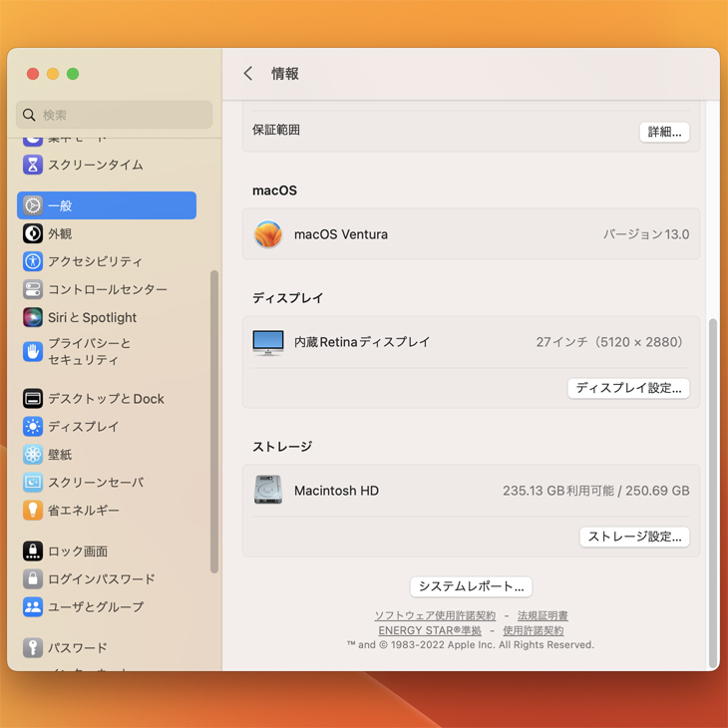Image resolution: width=728 pixels, height=728 pixels.
Task: Click macOS Ventura name text
Action: pos(341,234)
